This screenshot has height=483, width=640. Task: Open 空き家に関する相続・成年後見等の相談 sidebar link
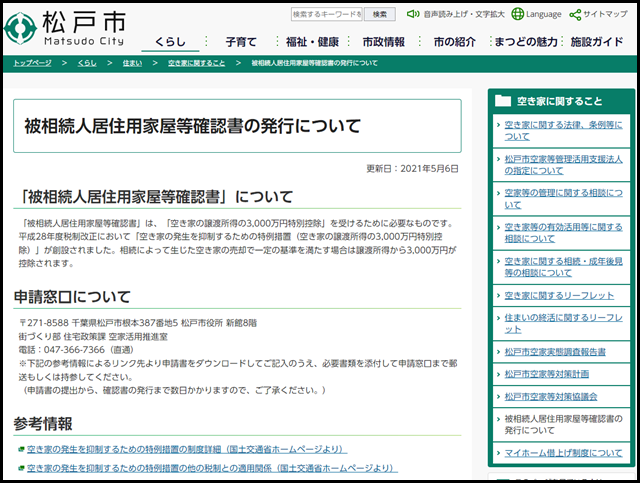(x=563, y=267)
